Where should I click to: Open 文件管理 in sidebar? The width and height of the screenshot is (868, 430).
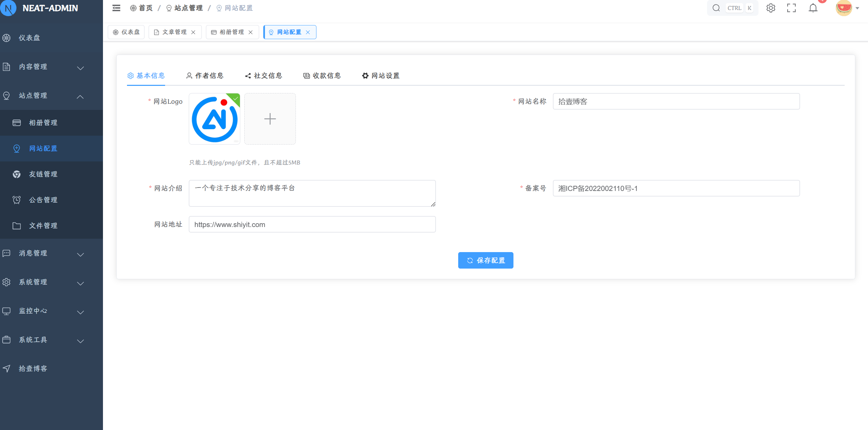[43, 226]
